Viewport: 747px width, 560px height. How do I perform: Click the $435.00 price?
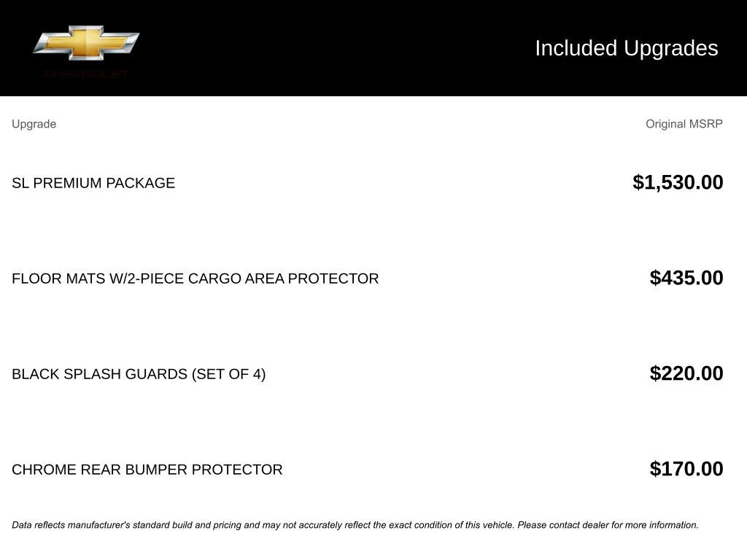(686, 278)
